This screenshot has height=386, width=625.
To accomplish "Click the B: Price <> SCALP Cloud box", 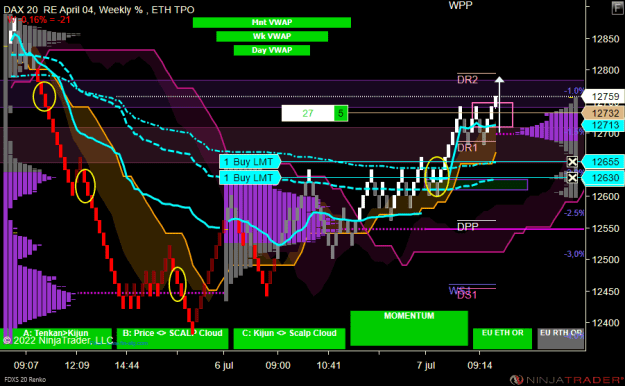I will (x=173, y=338).
